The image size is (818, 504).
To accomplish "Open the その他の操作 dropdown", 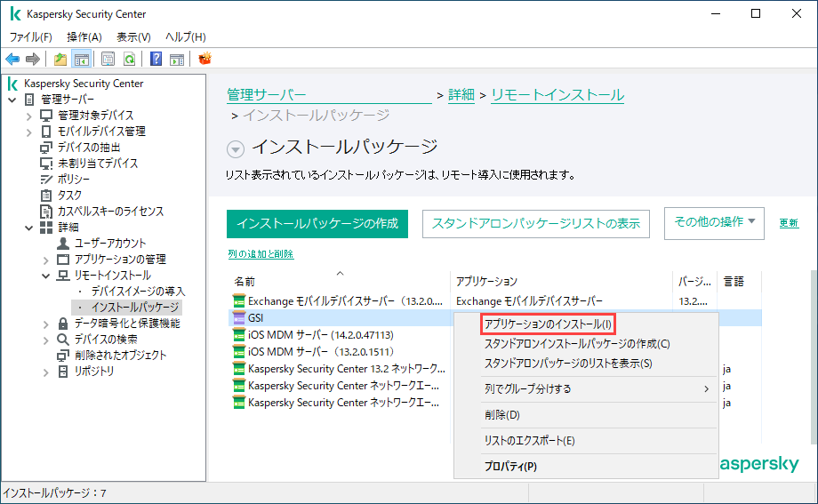I will [x=714, y=223].
